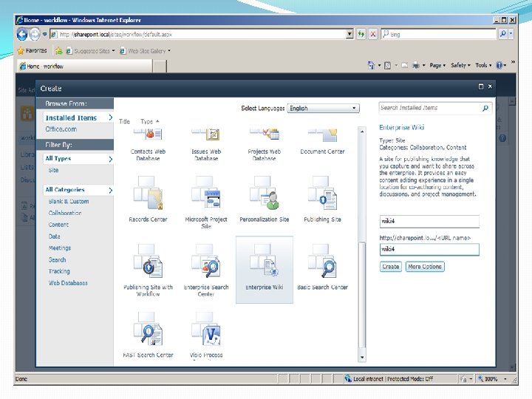Open the address bar history dropdown
This screenshot has width=532, height=399.
click(349, 34)
